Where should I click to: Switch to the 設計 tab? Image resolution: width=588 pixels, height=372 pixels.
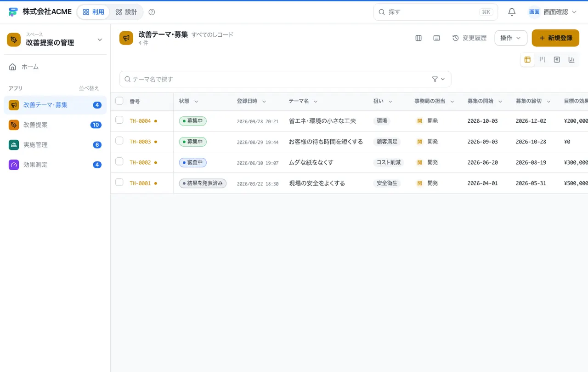[126, 12]
